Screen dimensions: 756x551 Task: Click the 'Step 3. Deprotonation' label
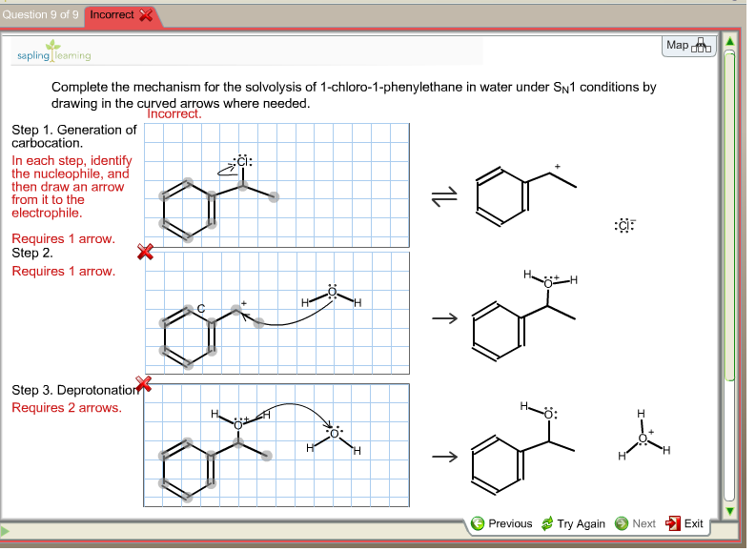coord(75,390)
